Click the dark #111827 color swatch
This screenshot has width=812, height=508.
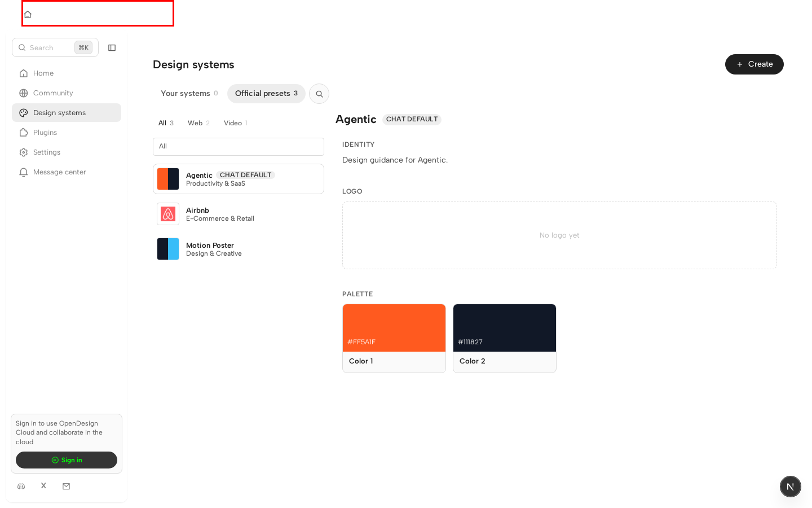[505, 328]
